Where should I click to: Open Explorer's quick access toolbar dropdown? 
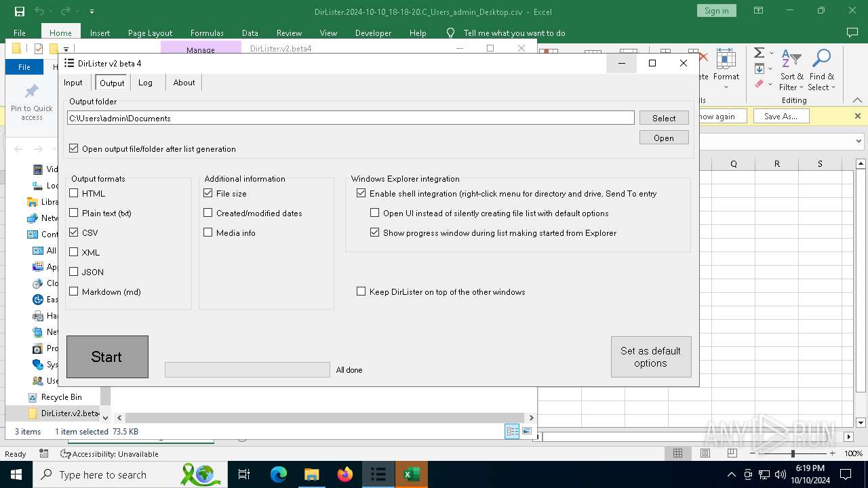pyautogui.click(x=66, y=49)
